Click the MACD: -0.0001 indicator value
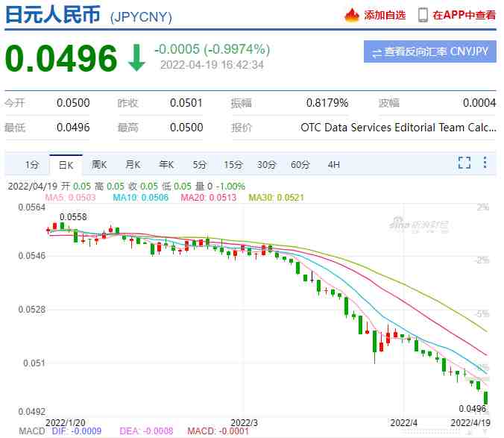The height and width of the screenshot is (438, 504). tap(218, 431)
